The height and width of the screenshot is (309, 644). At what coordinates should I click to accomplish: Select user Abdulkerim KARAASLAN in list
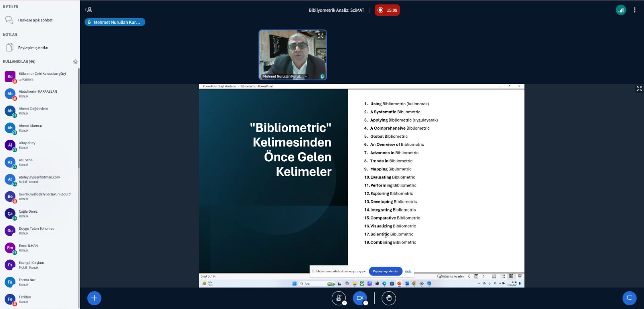[x=38, y=93]
